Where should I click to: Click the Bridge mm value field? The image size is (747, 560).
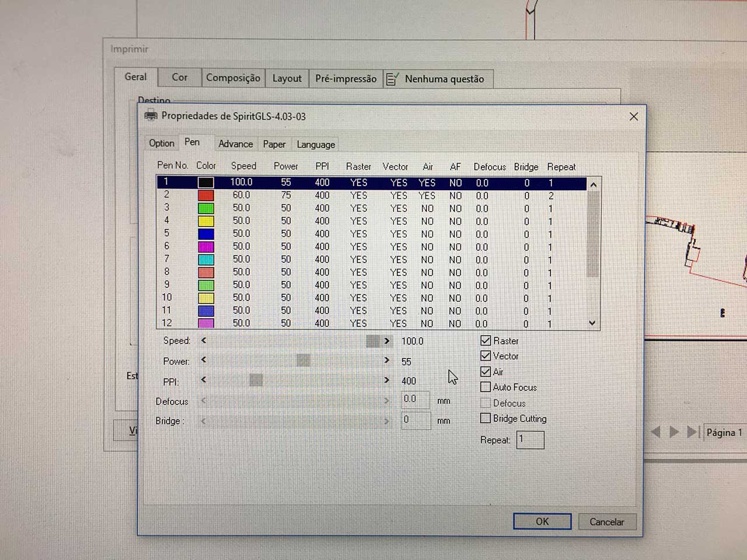(416, 420)
